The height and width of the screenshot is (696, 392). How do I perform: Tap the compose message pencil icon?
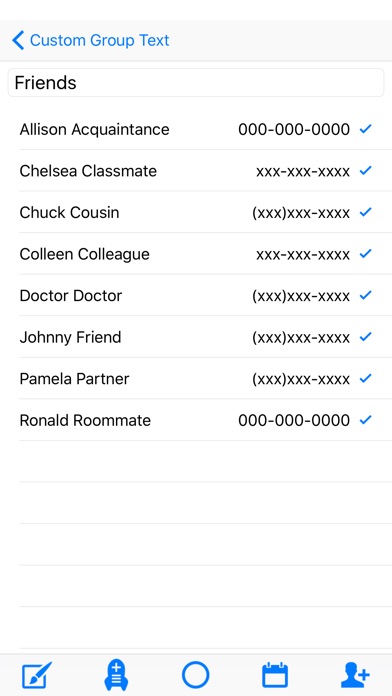[37, 675]
